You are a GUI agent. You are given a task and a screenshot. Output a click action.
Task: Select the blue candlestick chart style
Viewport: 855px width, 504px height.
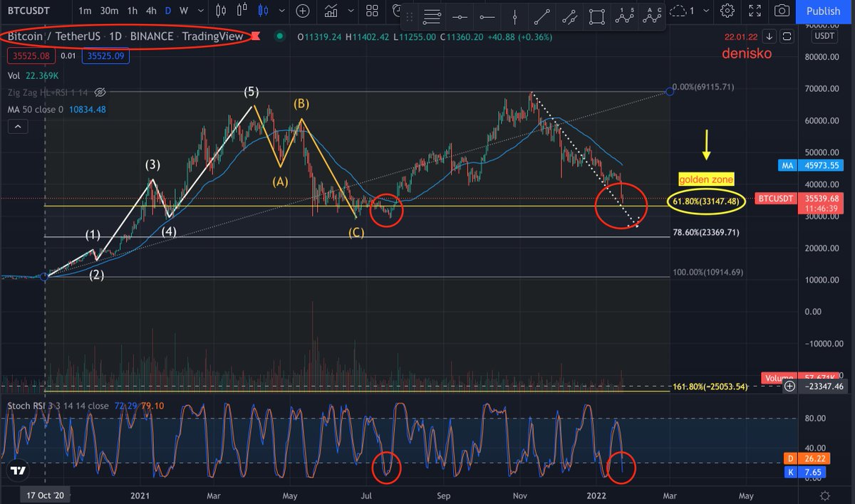264,11
